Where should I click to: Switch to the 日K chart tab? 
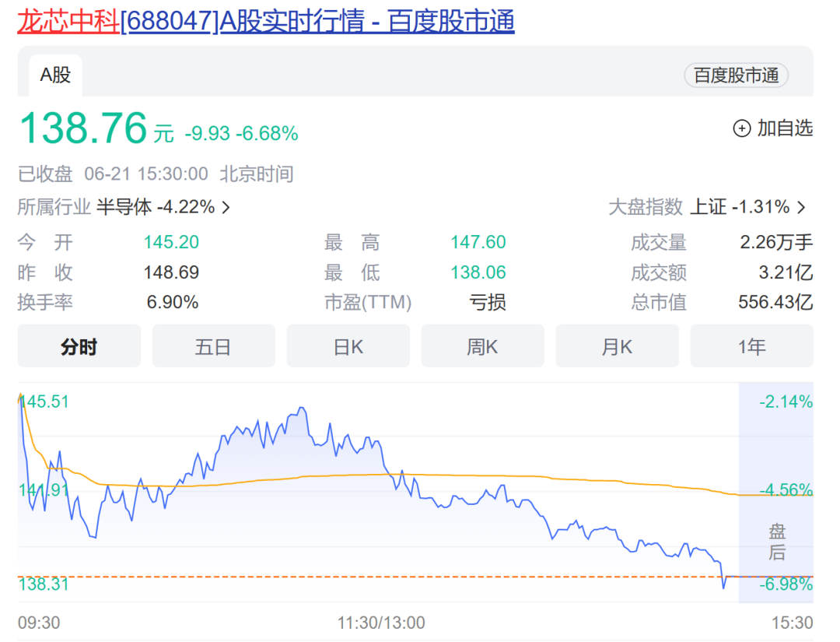pos(348,346)
